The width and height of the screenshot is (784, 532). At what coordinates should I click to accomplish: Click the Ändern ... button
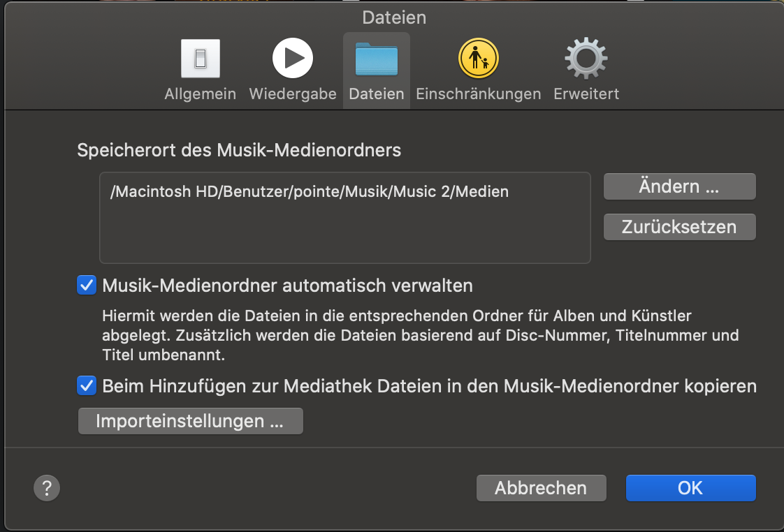click(x=679, y=186)
